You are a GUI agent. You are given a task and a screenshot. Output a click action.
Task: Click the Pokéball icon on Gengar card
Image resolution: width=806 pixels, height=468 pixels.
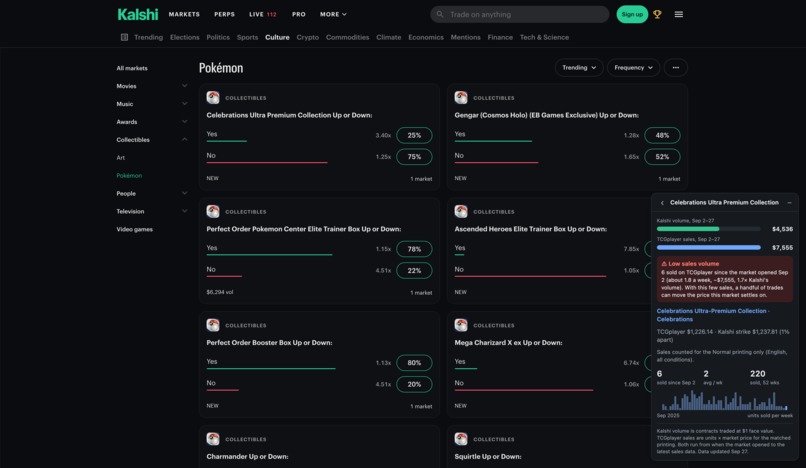(461, 97)
